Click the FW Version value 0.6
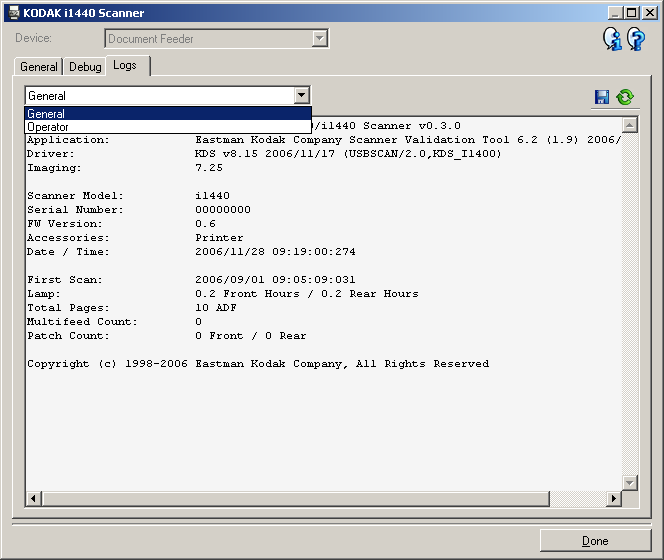Image resolution: width=664 pixels, height=560 pixels. tap(205, 224)
